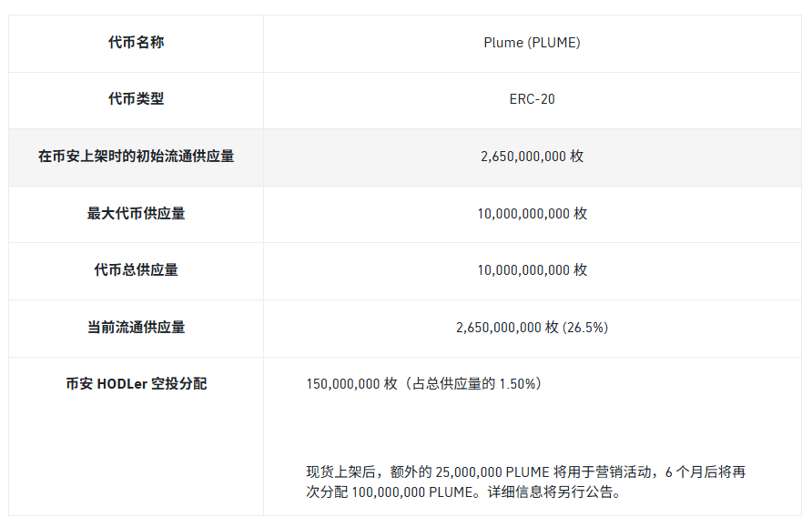Select the 2,650,000,000 枚 (26.5%) circulating value

point(532,327)
